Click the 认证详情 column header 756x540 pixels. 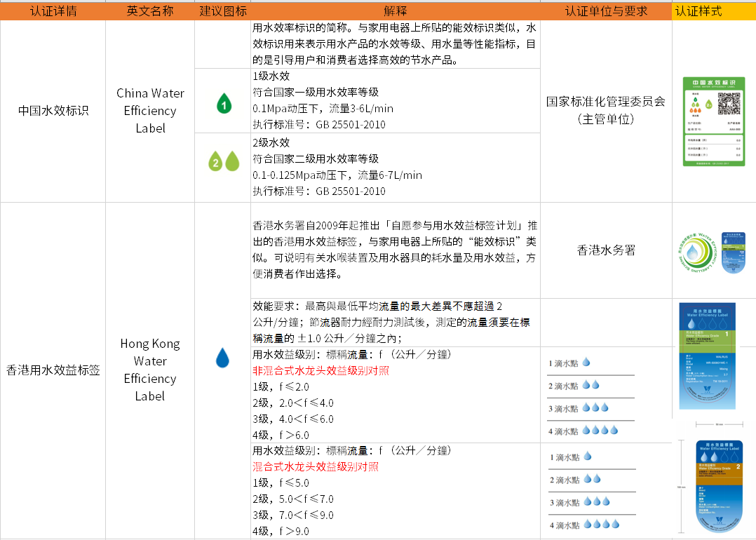(53, 11)
